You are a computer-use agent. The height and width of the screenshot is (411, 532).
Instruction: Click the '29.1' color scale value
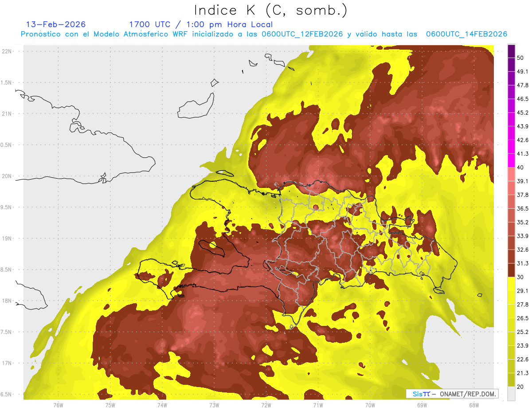[x=523, y=291]
